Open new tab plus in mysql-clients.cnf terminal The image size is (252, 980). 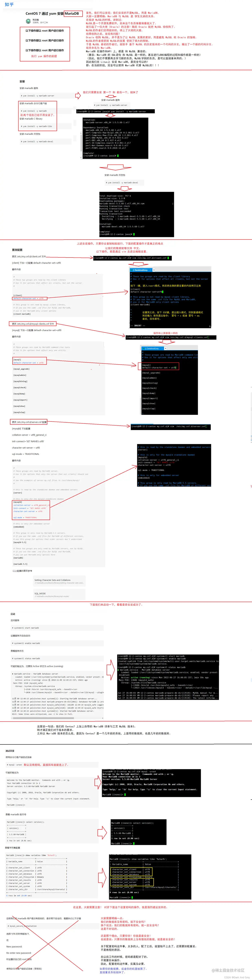(x=165, y=348)
